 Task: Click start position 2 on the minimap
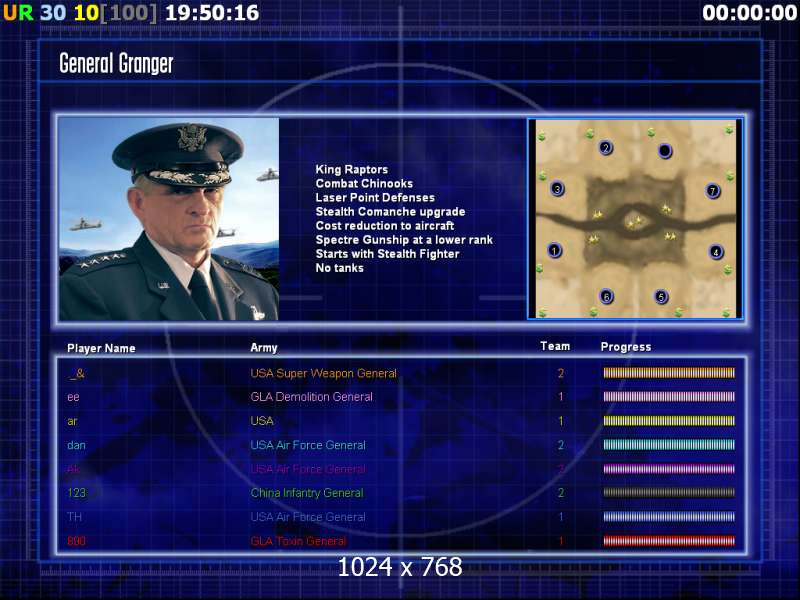[606, 148]
